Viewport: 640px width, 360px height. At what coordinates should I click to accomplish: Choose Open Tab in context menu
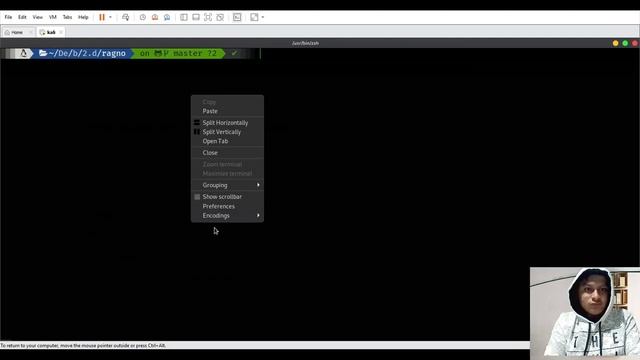pos(227,141)
